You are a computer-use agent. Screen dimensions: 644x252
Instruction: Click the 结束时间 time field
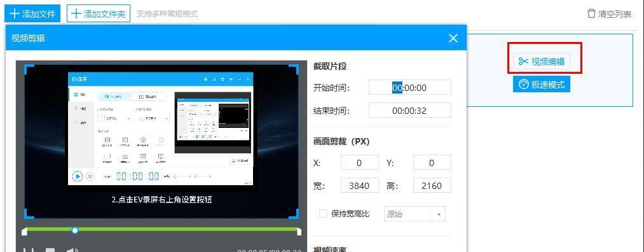click(x=409, y=111)
